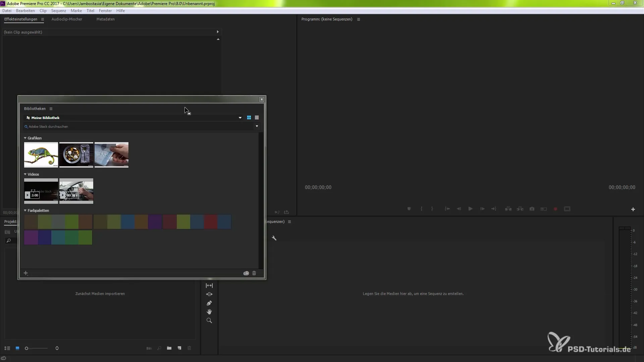Click the purple swatch in Farbpaletten
Viewport: 644px width, 362px height.
click(x=31, y=237)
